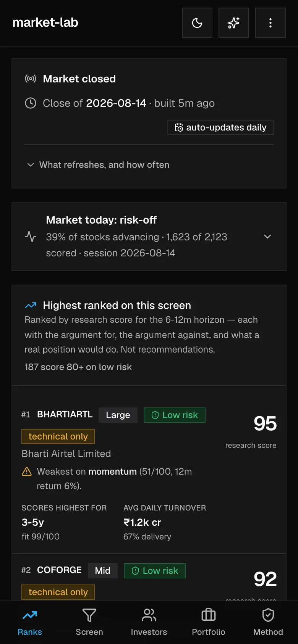This screenshot has width=298, height=644.
Task: Click the broadcast icon beside Market closed
Action: tap(31, 79)
